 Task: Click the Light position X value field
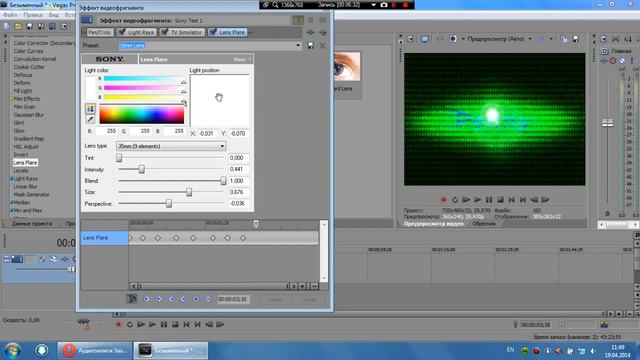[207, 133]
